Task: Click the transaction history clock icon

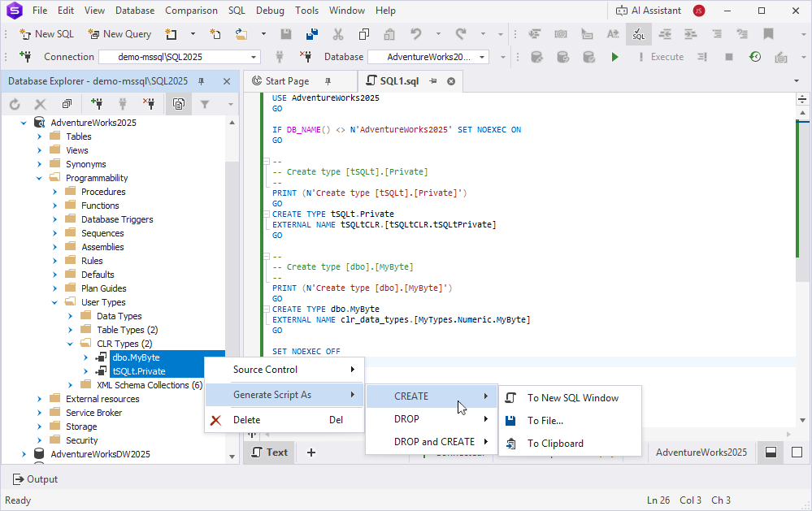Action: tap(755, 57)
